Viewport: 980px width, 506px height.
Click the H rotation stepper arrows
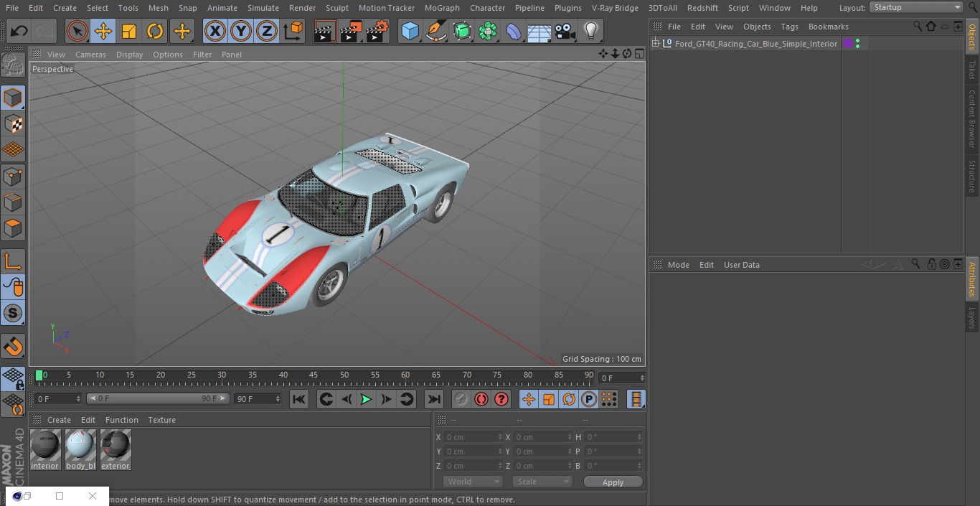641,437
